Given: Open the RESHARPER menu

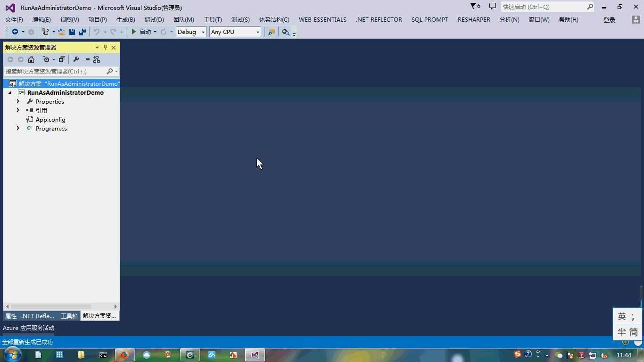Looking at the screenshot, I should click(474, 20).
